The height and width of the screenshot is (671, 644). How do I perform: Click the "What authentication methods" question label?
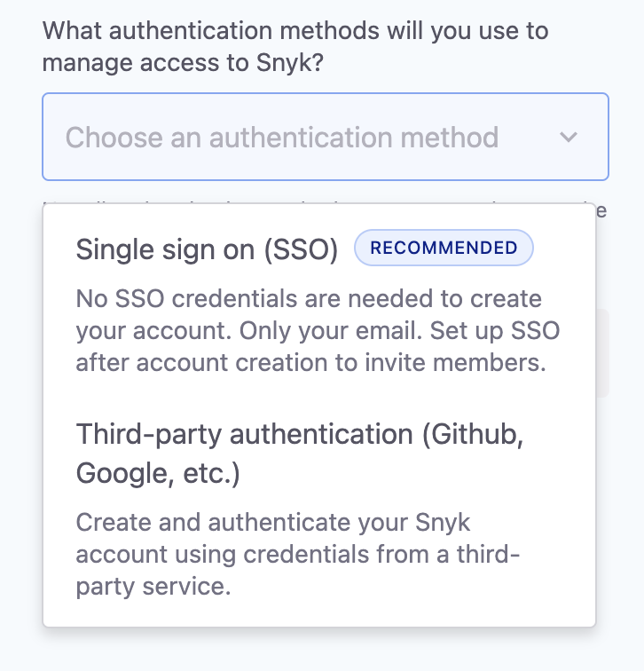point(295,31)
